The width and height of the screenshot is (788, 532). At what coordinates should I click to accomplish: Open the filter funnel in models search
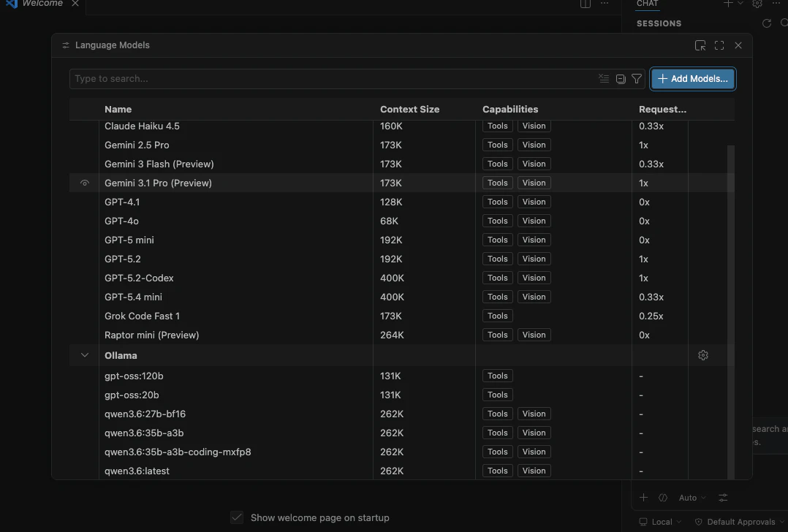pyautogui.click(x=637, y=79)
